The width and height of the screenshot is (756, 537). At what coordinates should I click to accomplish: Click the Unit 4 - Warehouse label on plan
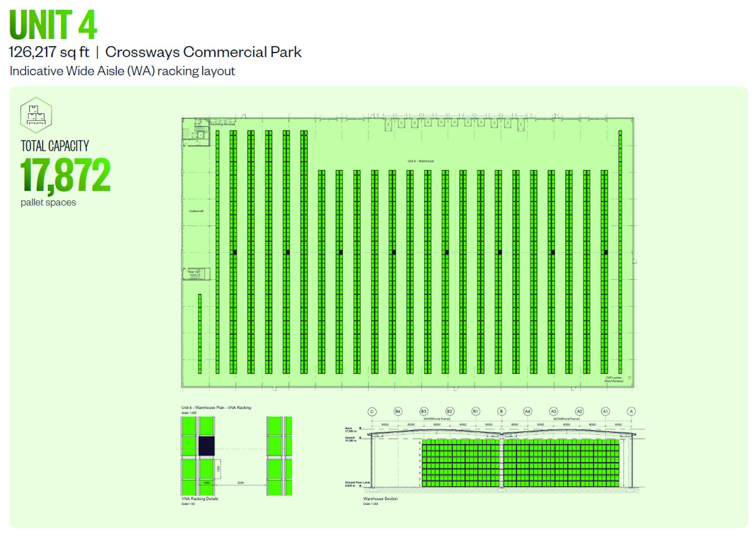pyautogui.click(x=421, y=161)
